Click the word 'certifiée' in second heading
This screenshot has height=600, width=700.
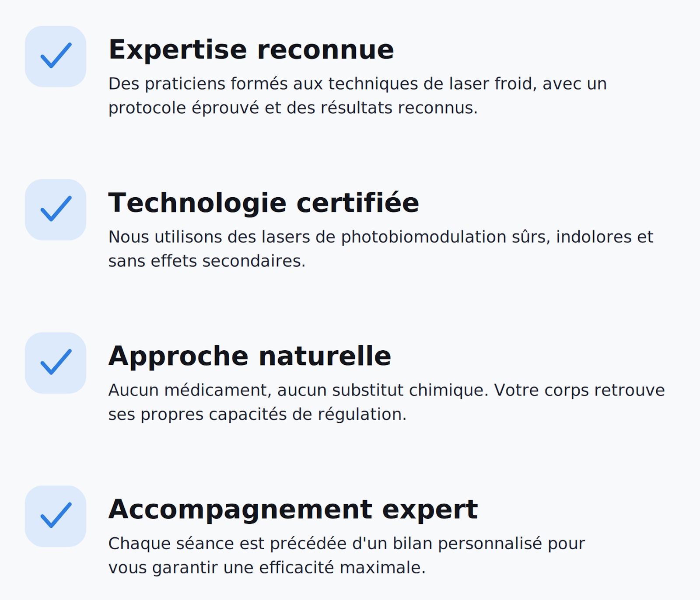pos(357,203)
